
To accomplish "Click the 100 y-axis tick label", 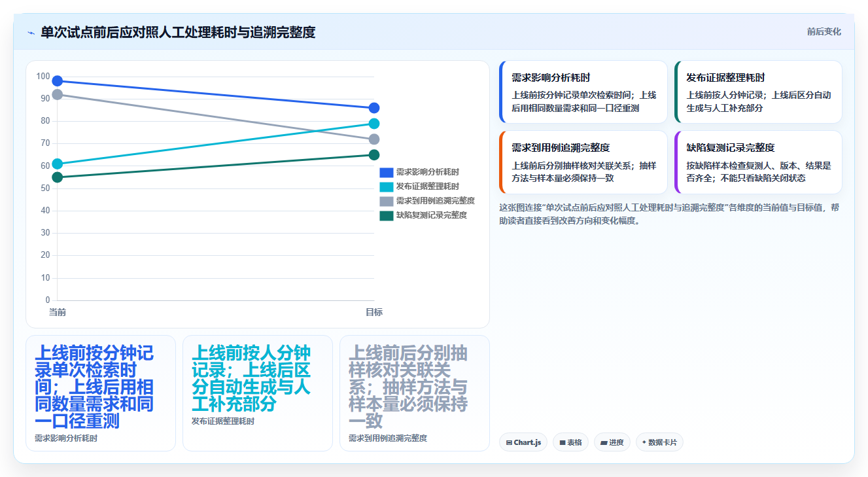I will pyautogui.click(x=43, y=77).
